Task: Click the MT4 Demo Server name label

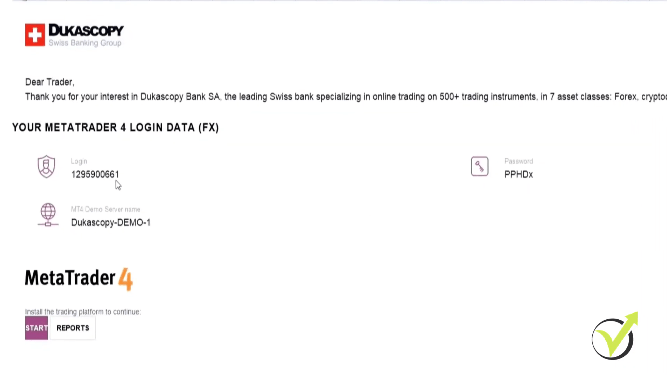Action: tap(105, 209)
